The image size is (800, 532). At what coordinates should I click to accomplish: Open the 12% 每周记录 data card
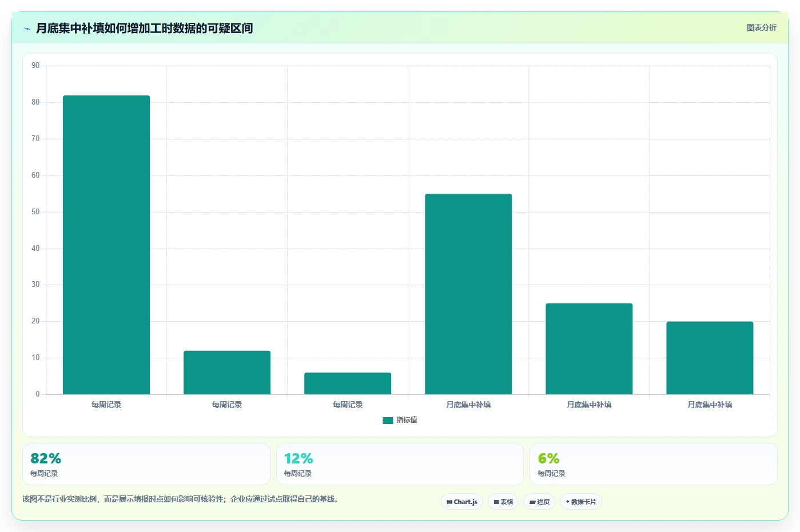click(400, 464)
